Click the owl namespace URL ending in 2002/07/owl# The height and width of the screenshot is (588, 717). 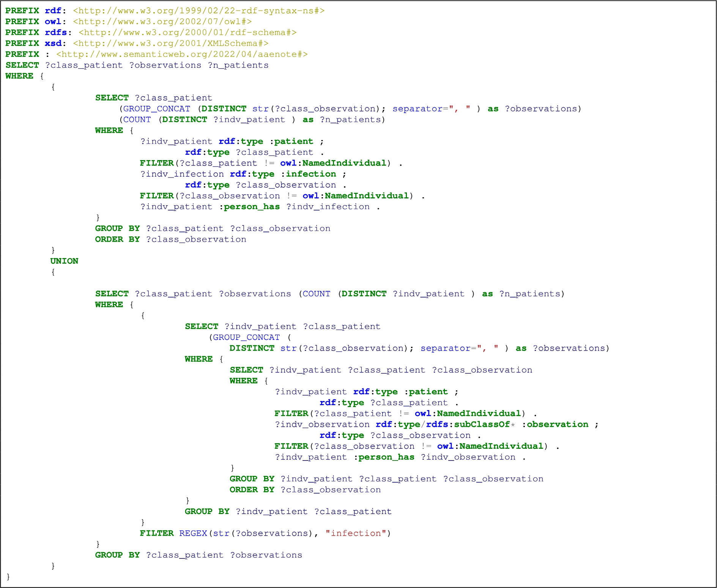162,22
